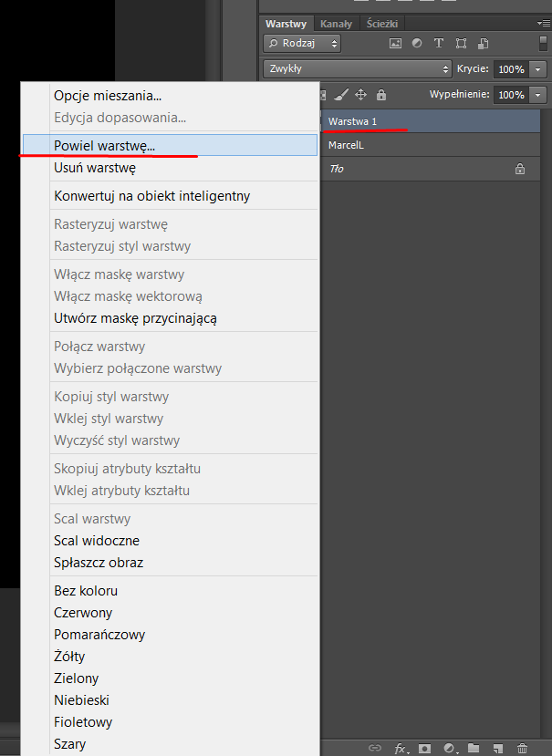Click the Wypełnienie 100% value field
Viewport: 552px width, 756px height.
[x=512, y=95]
